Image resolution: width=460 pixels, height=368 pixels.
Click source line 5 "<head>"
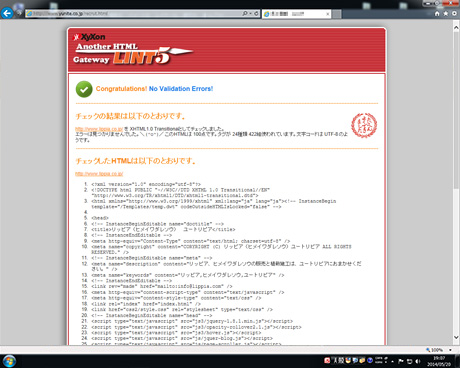pyautogui.click(x=100, y=218)
